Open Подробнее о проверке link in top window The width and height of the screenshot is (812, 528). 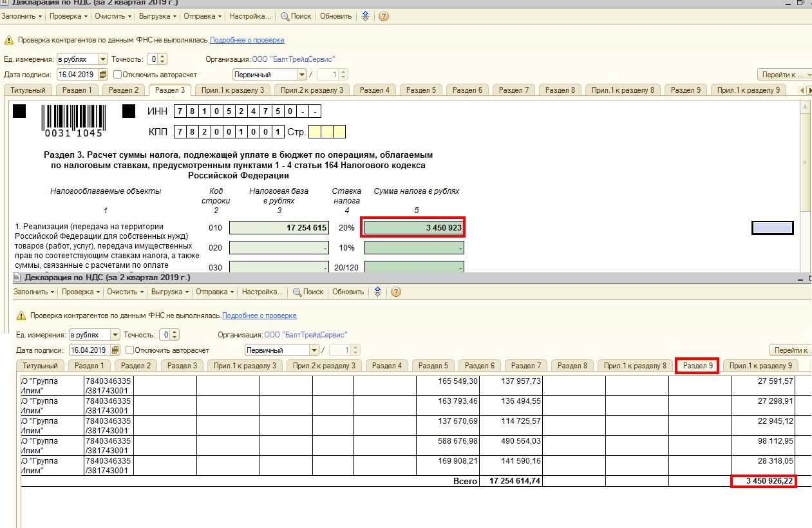click(x=247, y=40)
